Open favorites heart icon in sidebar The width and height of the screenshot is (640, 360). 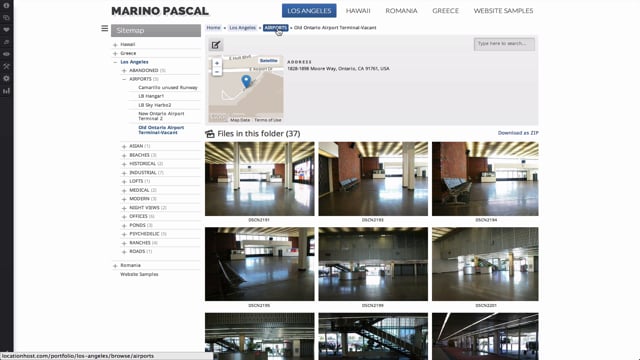click(x=6, y=30)
